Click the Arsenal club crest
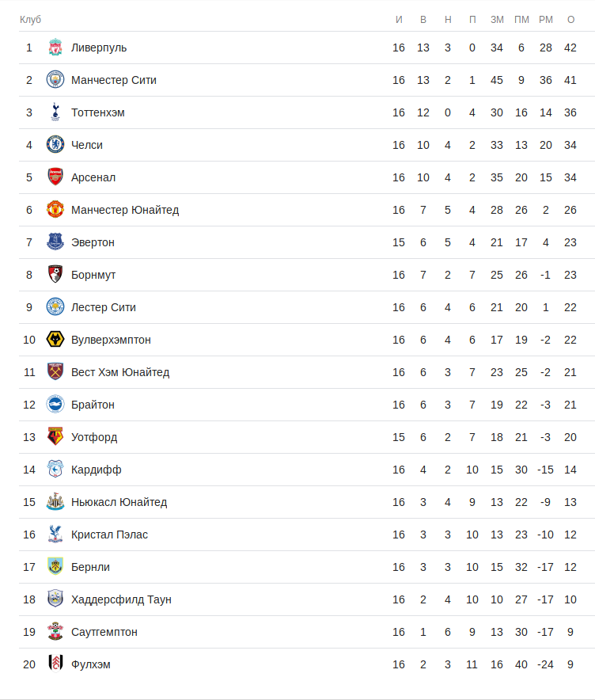This screenshot has width=595, height=700. (x=55, y=177)
